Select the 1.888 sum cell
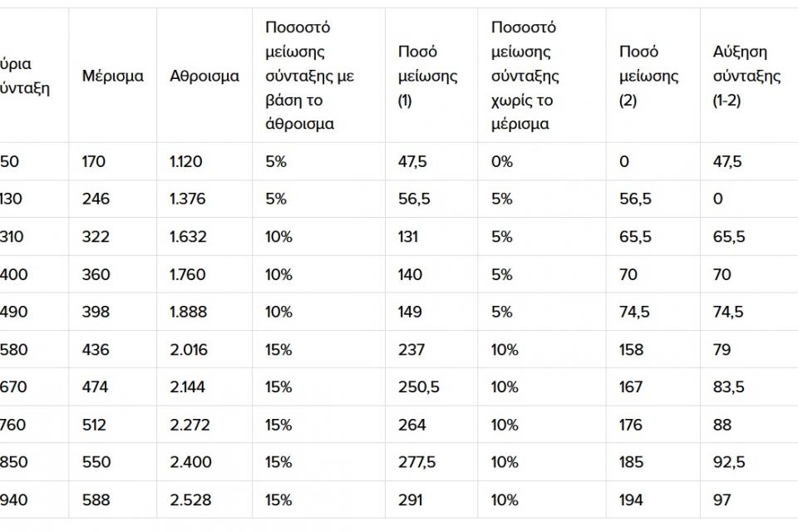 click(187, 312)
